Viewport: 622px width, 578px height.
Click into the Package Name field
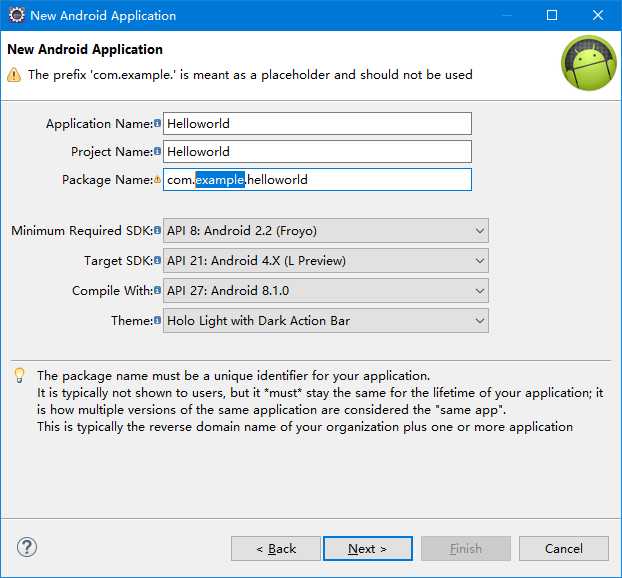point(317,179)
